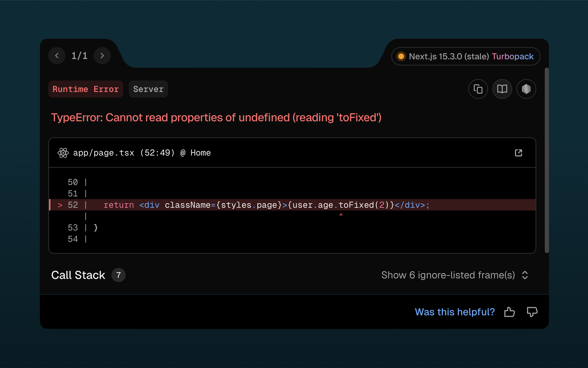Select the Runtime Error tag

click(86, 89)
